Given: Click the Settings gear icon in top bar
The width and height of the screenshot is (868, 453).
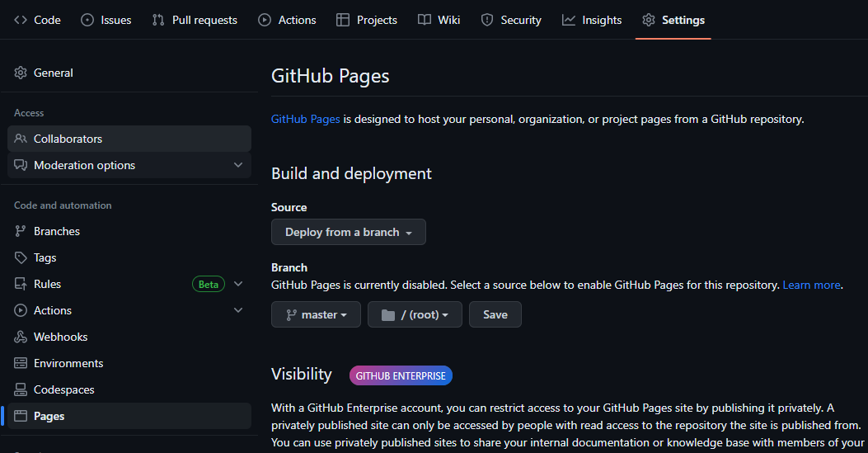Looking at the screenshot, I should 648,20.
